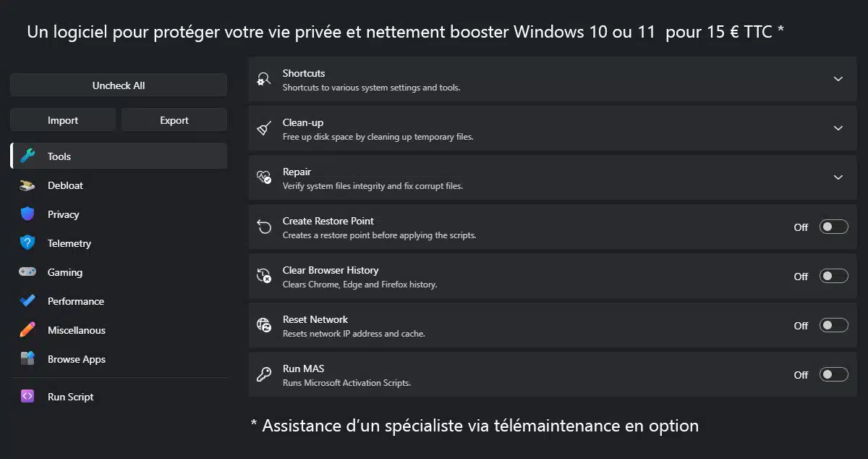
Task: Turn on Clear Browser History
Action: (833, 276)
